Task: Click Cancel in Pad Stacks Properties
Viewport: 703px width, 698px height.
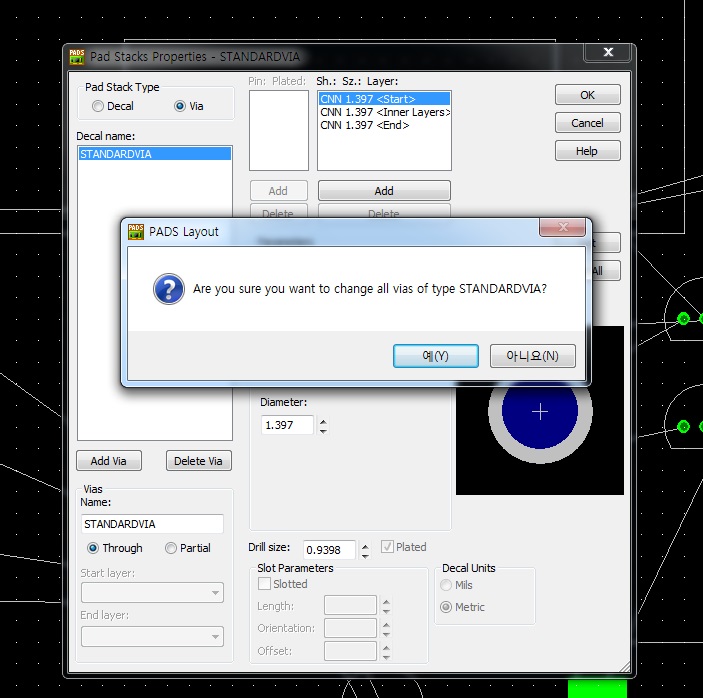Action: pyautogui.click(x=587, y=123)
